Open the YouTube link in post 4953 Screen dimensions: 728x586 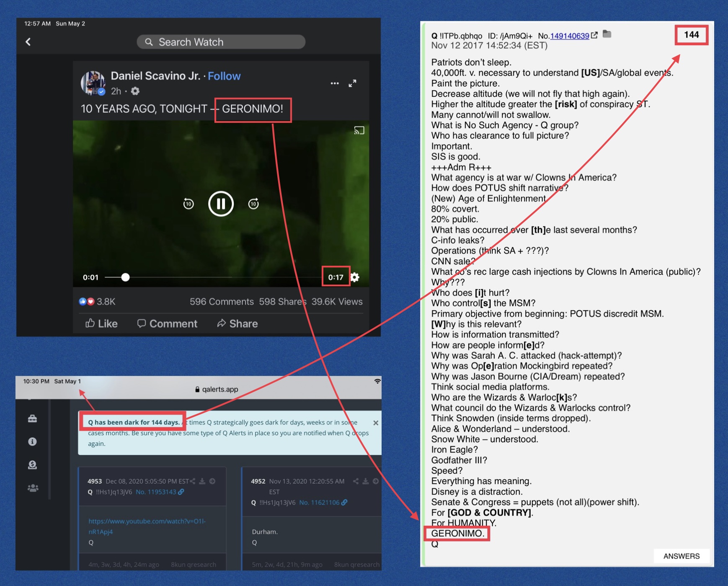147,526
